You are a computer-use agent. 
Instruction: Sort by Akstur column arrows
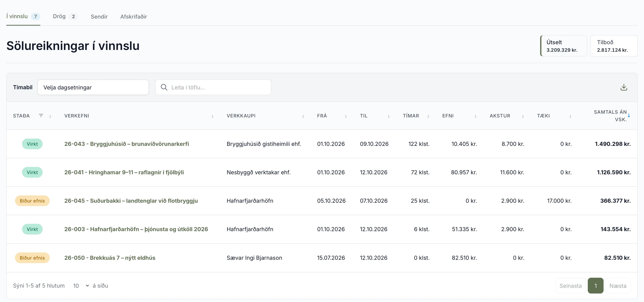(523, 116)
